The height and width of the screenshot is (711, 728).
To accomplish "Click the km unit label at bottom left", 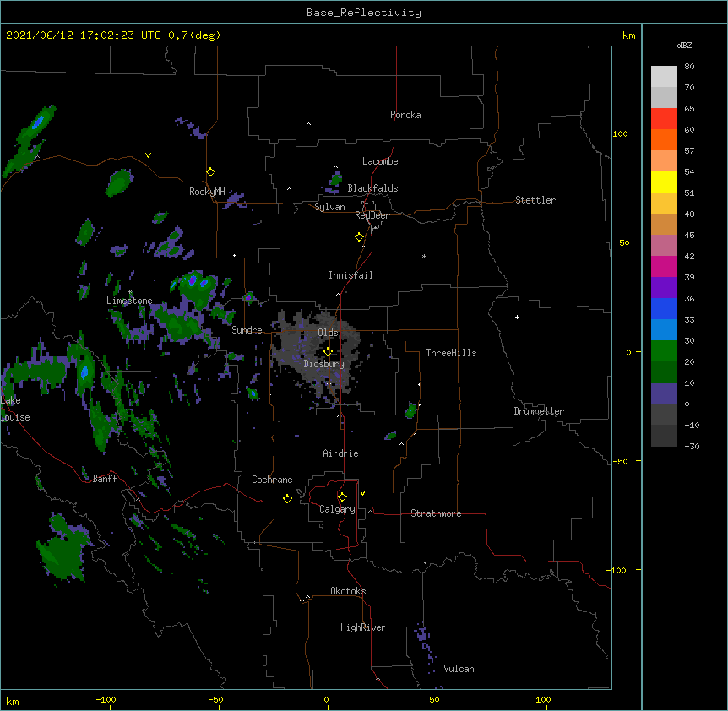I will (13, 702).
